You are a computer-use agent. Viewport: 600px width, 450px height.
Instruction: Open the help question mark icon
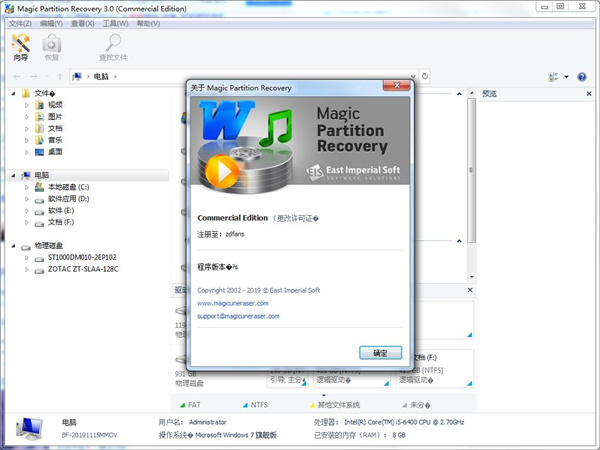point(582,77)
